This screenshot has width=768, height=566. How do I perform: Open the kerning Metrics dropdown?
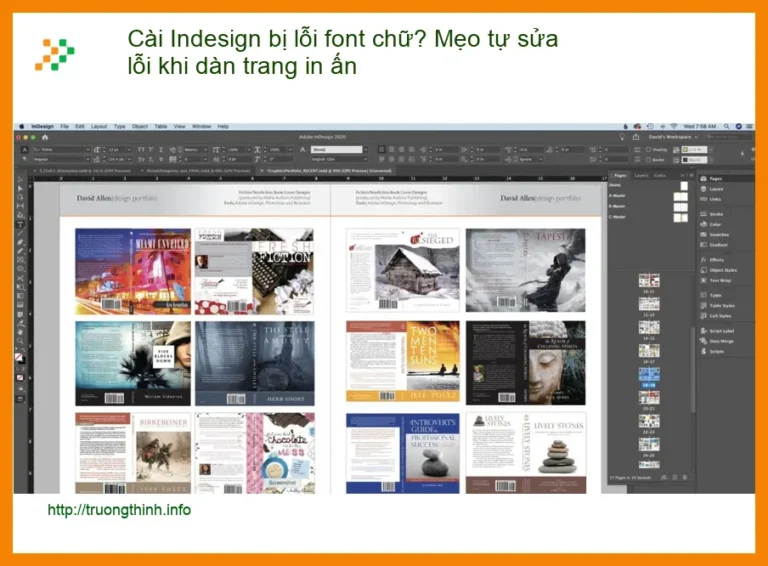tap(205, 149)
